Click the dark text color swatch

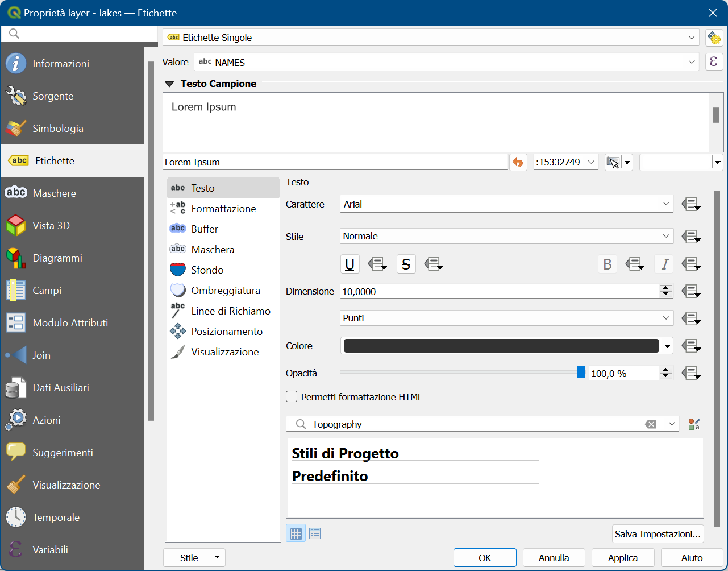[501, 346]
